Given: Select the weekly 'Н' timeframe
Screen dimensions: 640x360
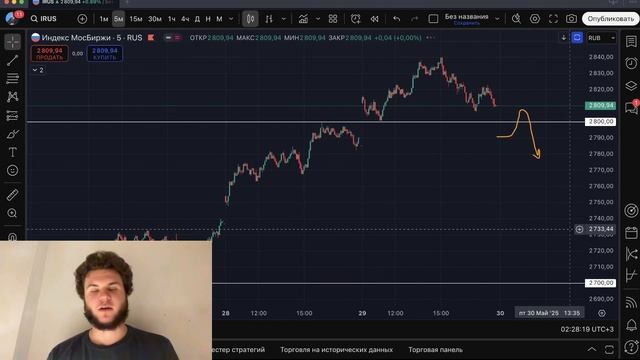Looking at the screenshot, I should (x=208, y=19).
